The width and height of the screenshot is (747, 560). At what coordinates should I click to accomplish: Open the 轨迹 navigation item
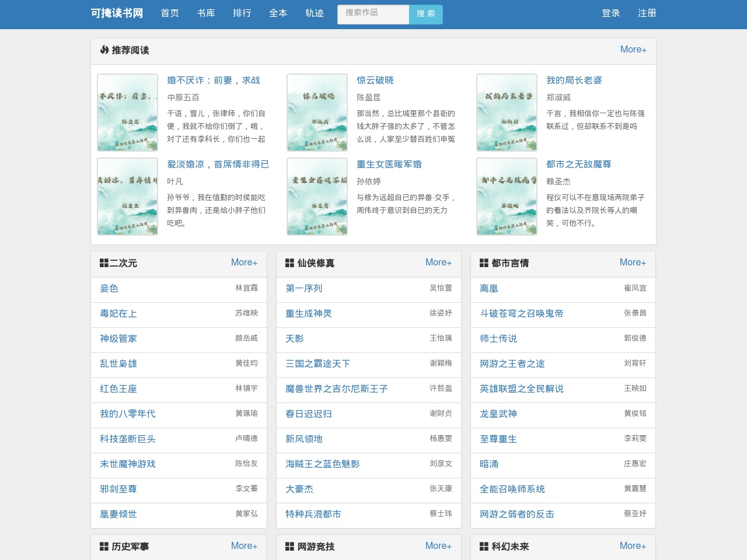pyautogui.click(x=315, y=13)
